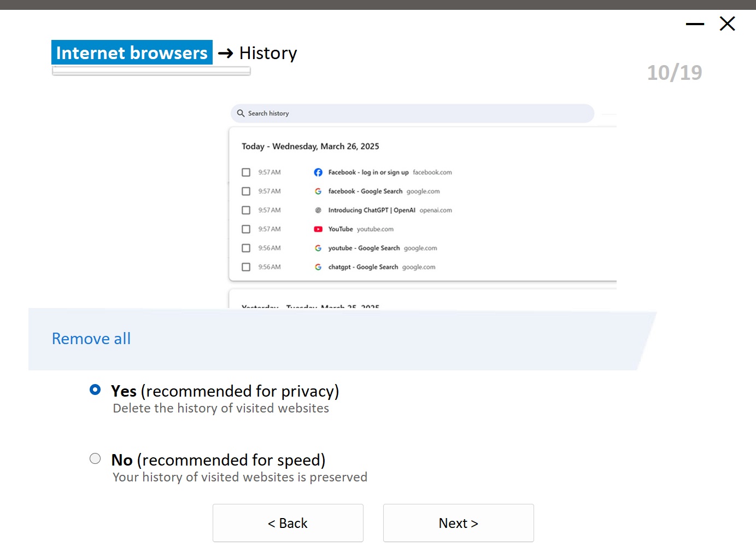The width and height of the screenshot is (756, 552).
Task: Go to previous step with Back
Action: pos(288,523)
